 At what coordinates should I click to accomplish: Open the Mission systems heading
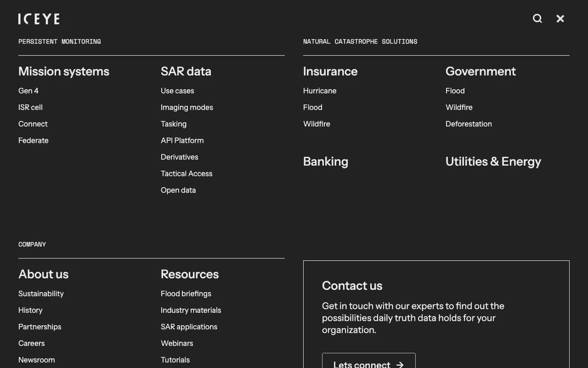click(x=64, y=71)
